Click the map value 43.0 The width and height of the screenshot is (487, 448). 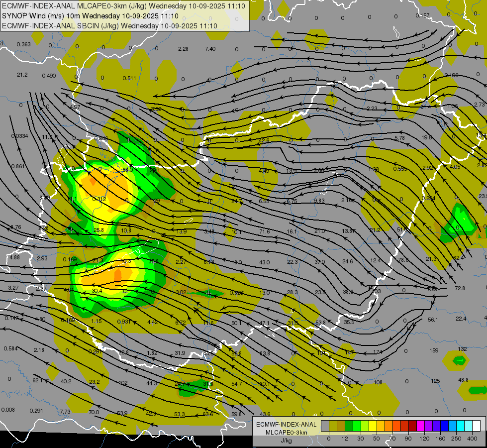[264, 262]
